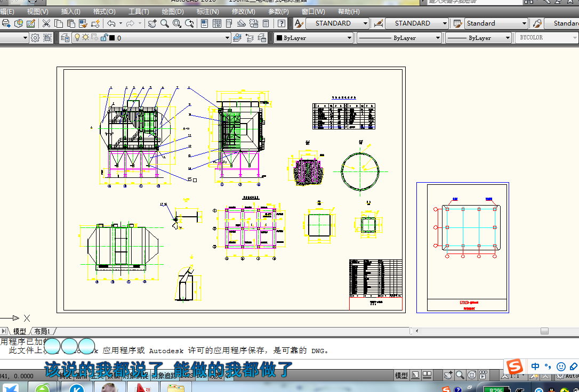Click the 模型 status bar button

click(401, 376)
